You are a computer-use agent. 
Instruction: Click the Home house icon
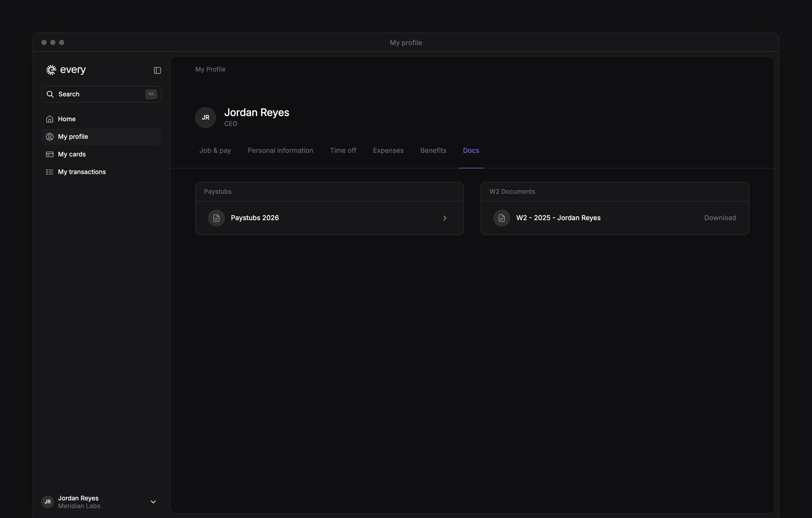coord(49,119)
